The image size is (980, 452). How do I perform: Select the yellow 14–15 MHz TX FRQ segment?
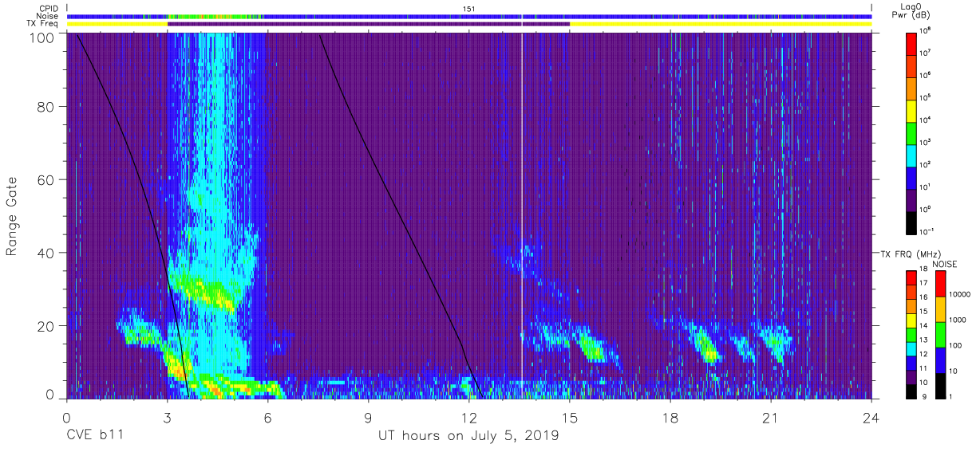coord(911,320)
